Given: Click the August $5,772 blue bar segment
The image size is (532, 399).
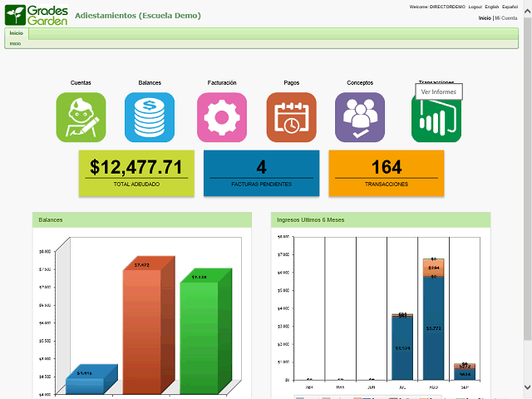Looking at the screenshot, I should click(434, 328).
